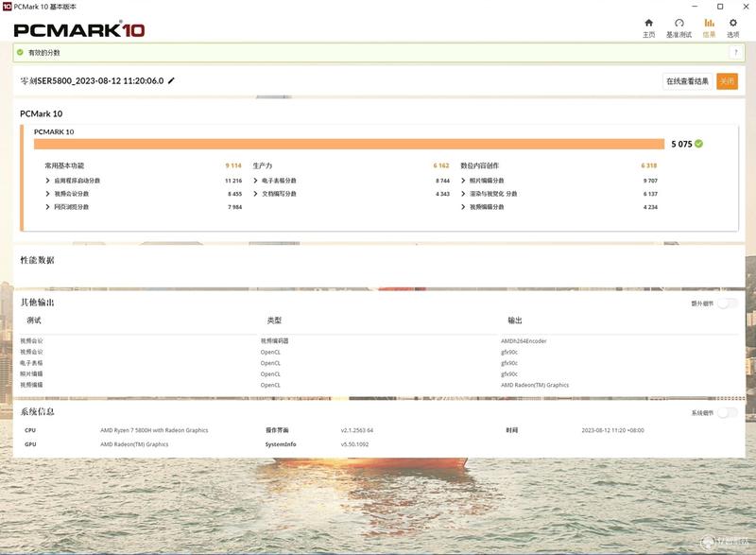The image size is (756, 555).
Task: Click the 6 318 content creation score
Action: click(x=649, y=165)
